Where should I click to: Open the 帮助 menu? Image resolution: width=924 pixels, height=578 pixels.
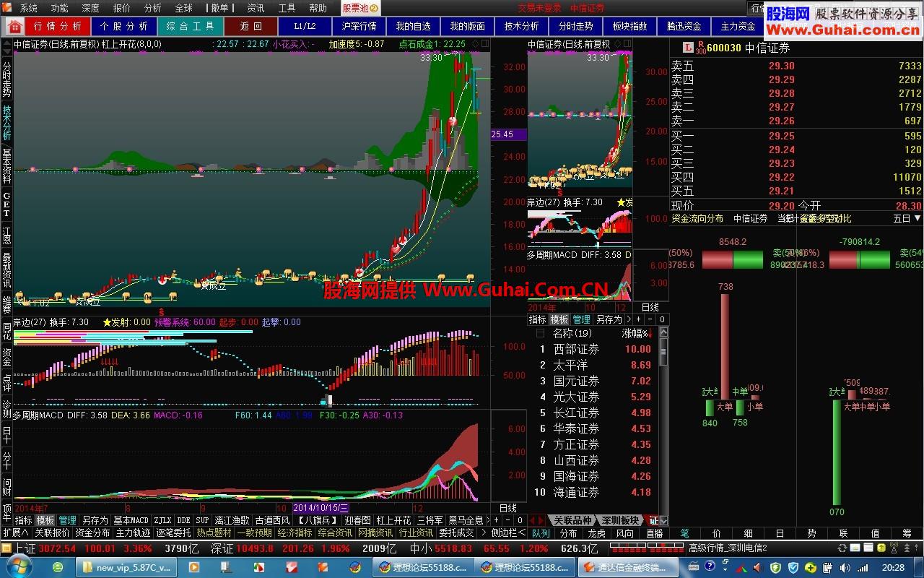pos(318,8)
